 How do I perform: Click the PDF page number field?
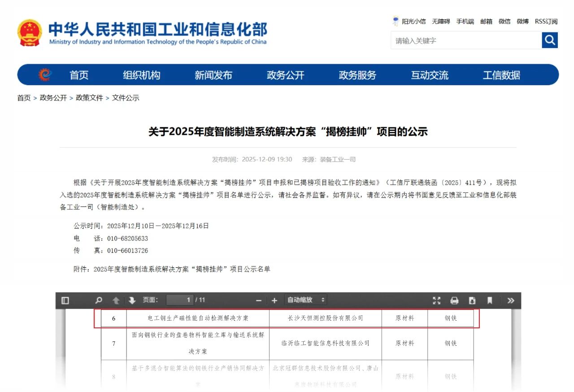click(180, 300)
